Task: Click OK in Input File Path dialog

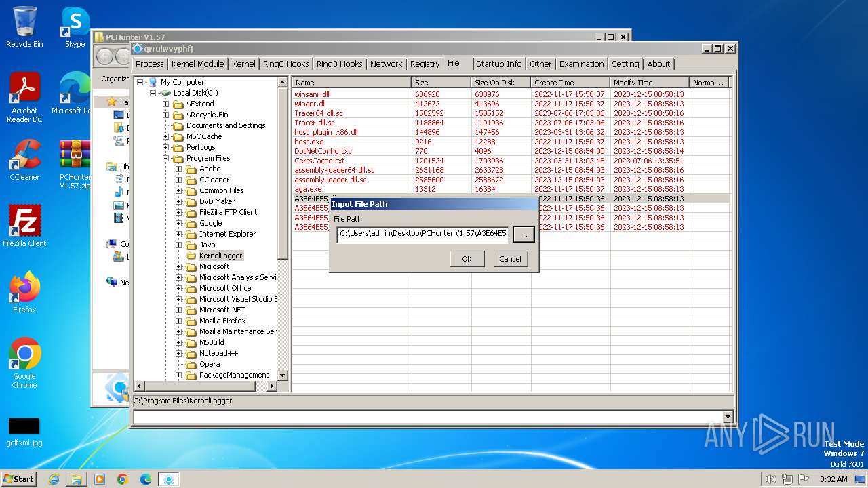Action: click(x=467, y=259)
